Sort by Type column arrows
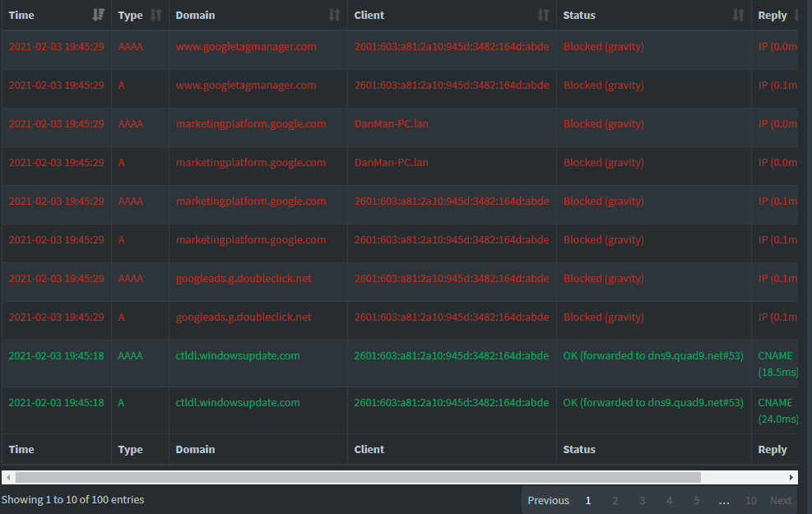 point(155,15)
